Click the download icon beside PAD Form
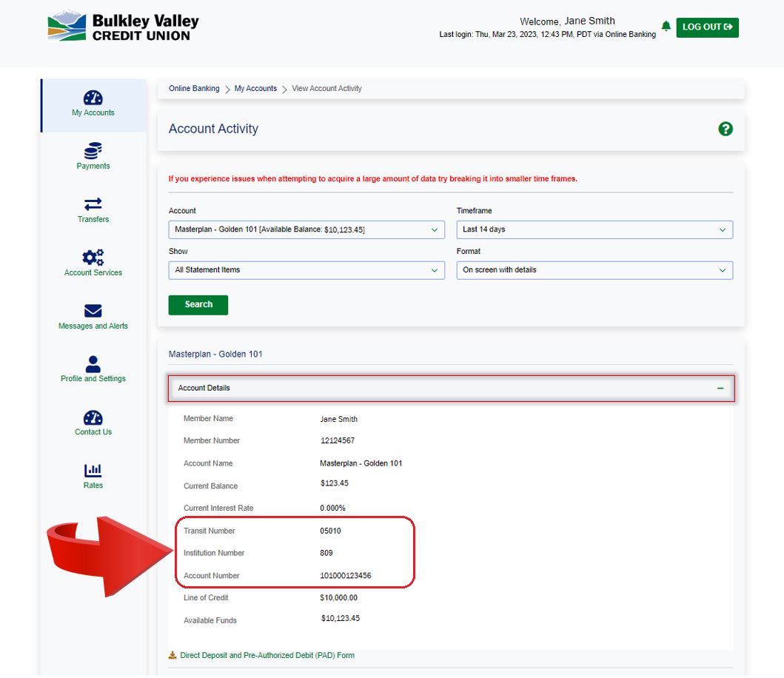The height and width of the screenshot is (678, 784). click(172, 655)
